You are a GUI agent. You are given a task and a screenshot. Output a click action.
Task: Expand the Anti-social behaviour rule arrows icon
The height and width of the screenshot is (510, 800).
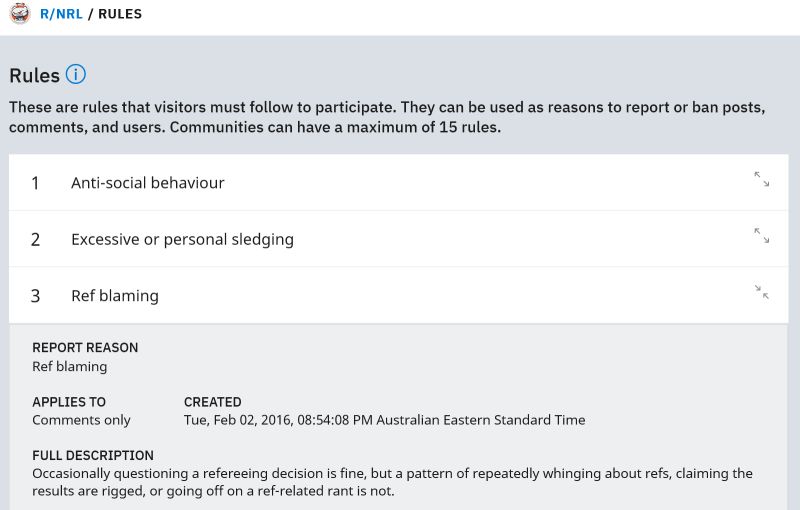coord(762,179)
